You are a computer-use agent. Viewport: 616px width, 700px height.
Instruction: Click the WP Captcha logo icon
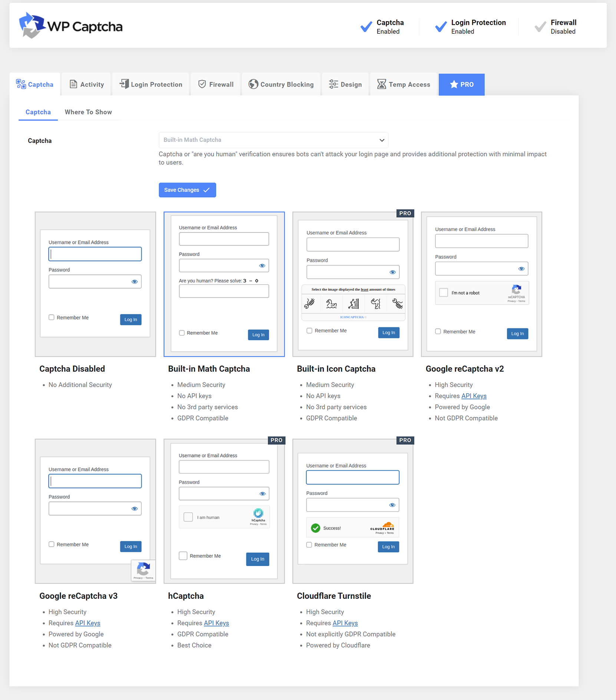[x=32, y=25]
